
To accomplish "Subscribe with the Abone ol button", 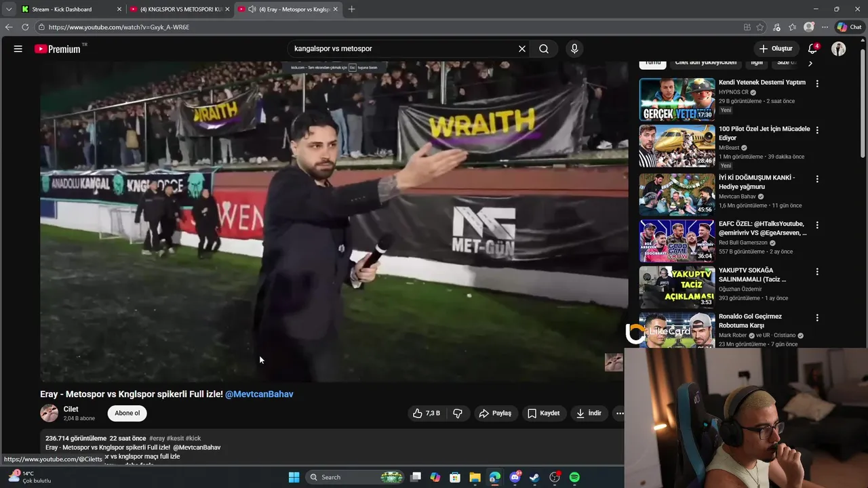I will pos(127,413).
